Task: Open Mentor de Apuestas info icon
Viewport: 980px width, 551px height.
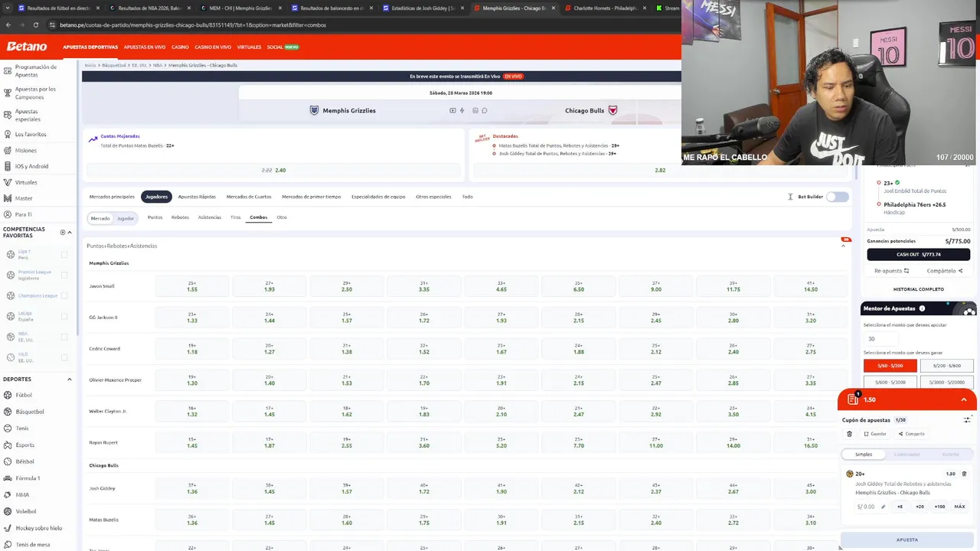Action: coord(922,308)
